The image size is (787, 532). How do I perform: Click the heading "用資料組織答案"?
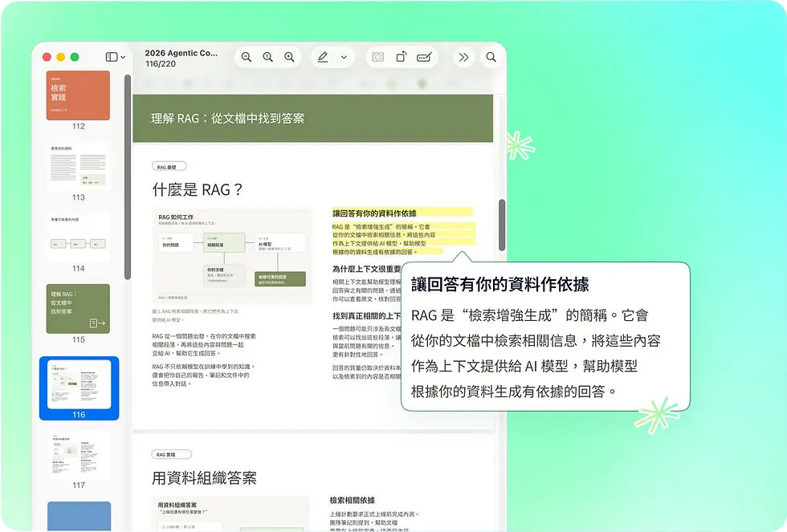(x=204, y=478)
